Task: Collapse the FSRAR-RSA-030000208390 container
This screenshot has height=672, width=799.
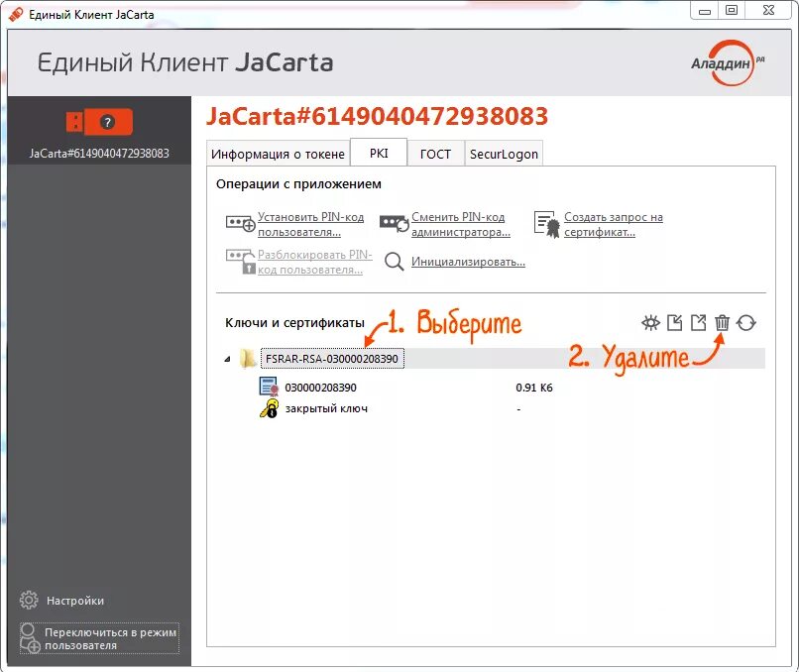Action: click(x=227, y=359)
